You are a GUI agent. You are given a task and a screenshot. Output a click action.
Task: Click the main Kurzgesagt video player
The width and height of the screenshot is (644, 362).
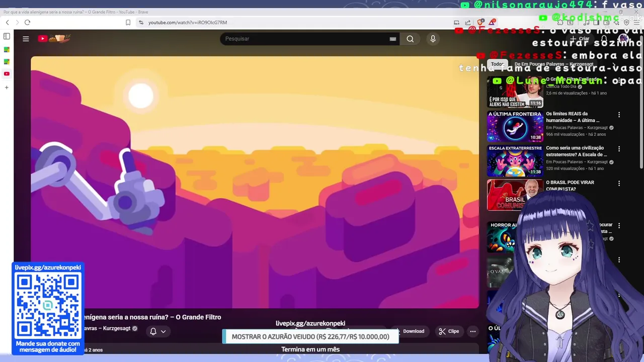(255, 182)
